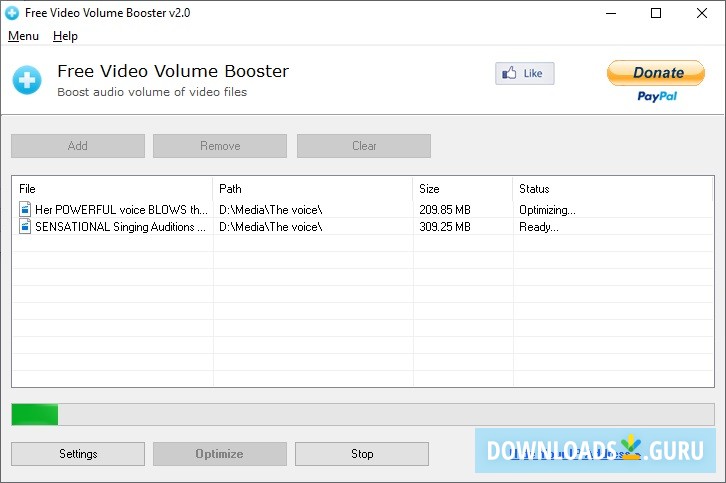Stop the optimization process

(x=362, y=454)
